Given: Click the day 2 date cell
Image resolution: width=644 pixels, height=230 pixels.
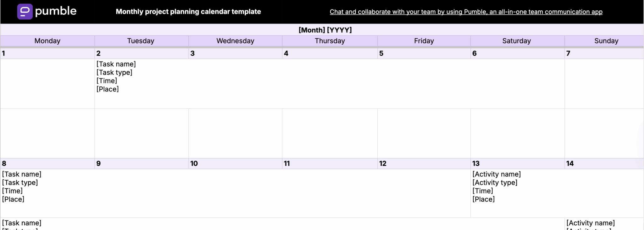Looking at the screenshot, I should click(x=142, y=53).
